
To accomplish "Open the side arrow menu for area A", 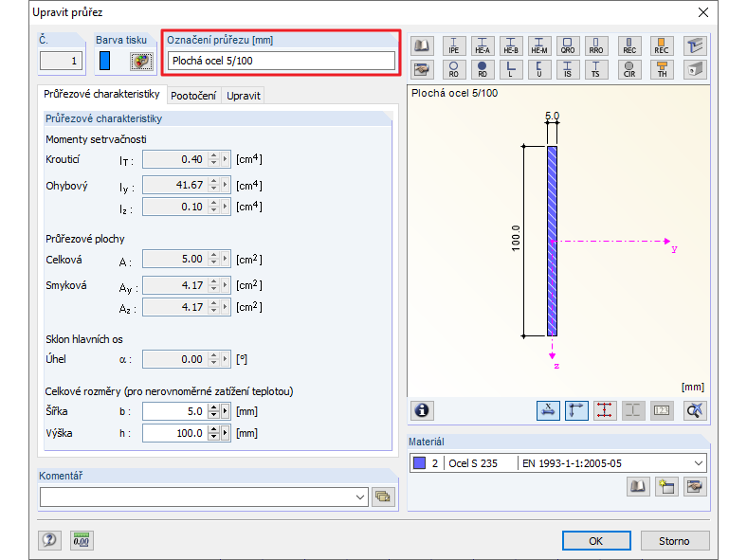I will (x=226, y=259).
